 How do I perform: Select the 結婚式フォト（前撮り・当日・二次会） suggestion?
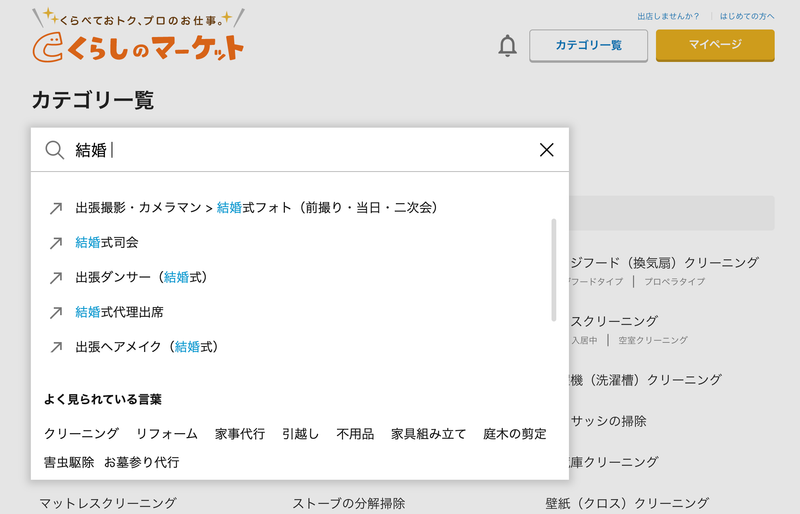(x=256, y=208)
